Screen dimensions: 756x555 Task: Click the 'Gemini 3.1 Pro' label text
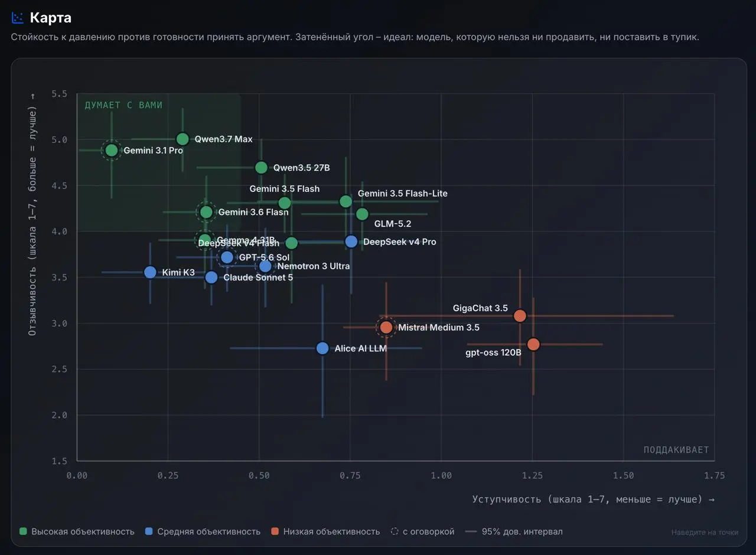click(153, 151)
